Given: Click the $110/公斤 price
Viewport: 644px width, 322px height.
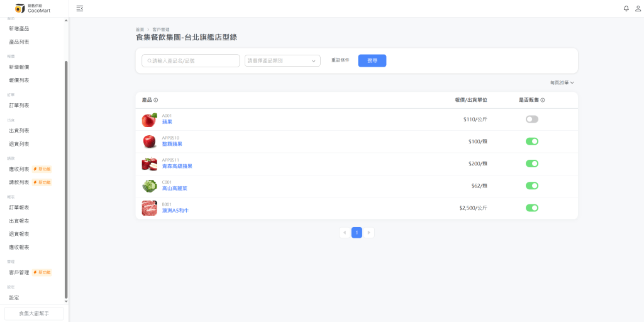Looking at the screenshot, I should (x=475, y=119).
